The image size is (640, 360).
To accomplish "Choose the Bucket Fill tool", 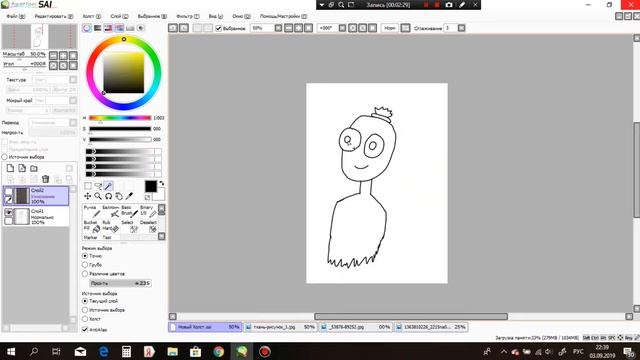I will coord(92,226).
